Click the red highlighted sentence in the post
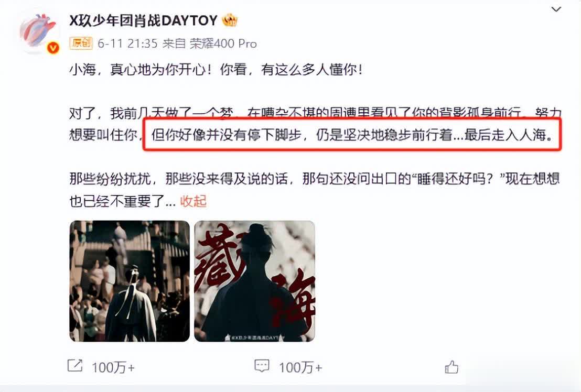581x392 pixels. coord(352,135)
